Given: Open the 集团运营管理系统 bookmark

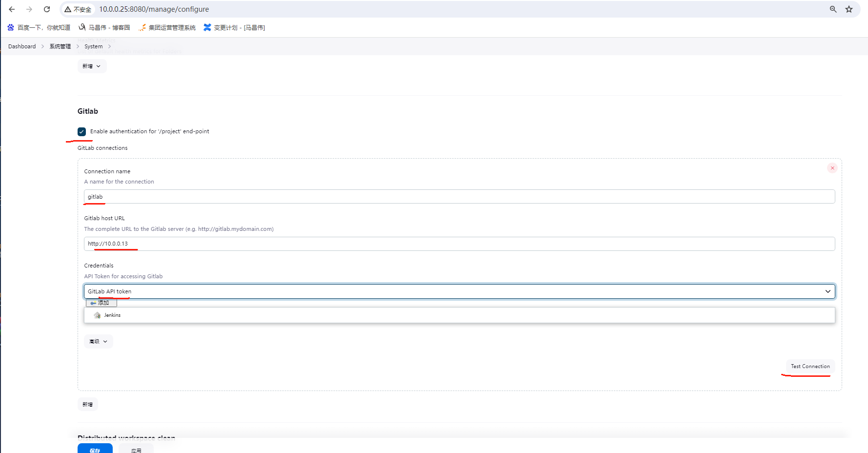Looking at the screenshot, I should pos(167,28).
